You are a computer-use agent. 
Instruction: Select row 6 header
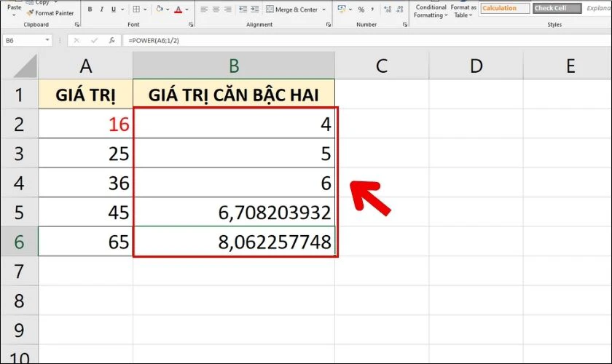point(19,242)
